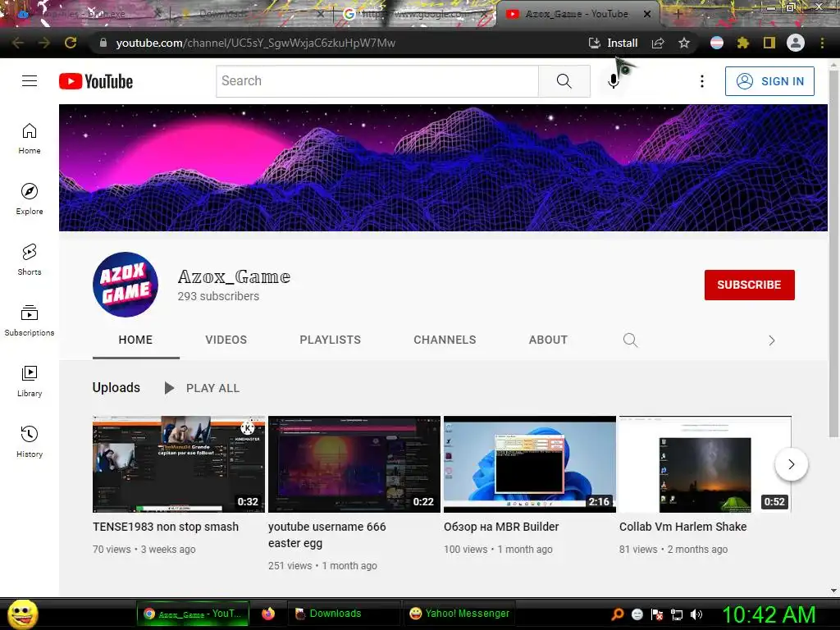Reload the page in browser

coord(71,43)
